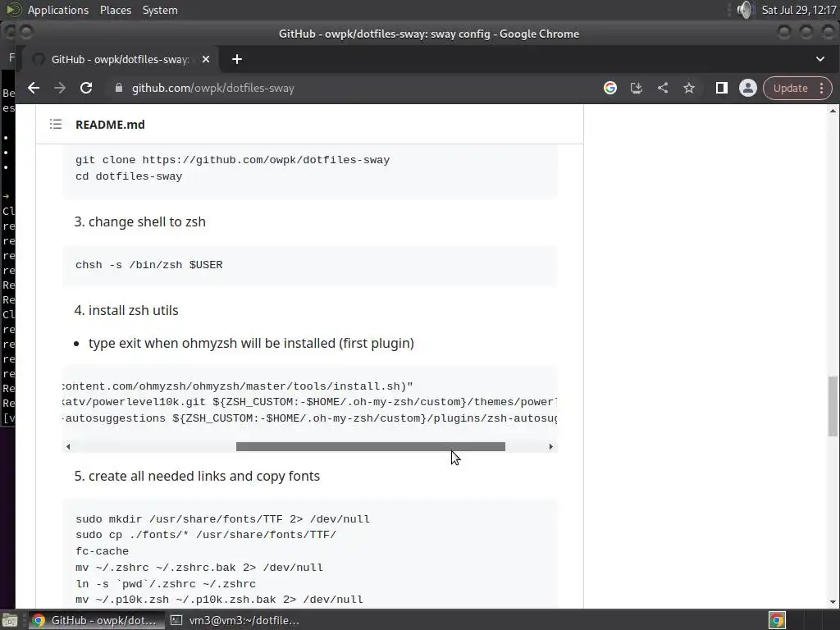Viewport: 840px width, 630px height.
Task: Switch to GitHub Chrome window in taskbar
Action: click(x=95, y=620)
